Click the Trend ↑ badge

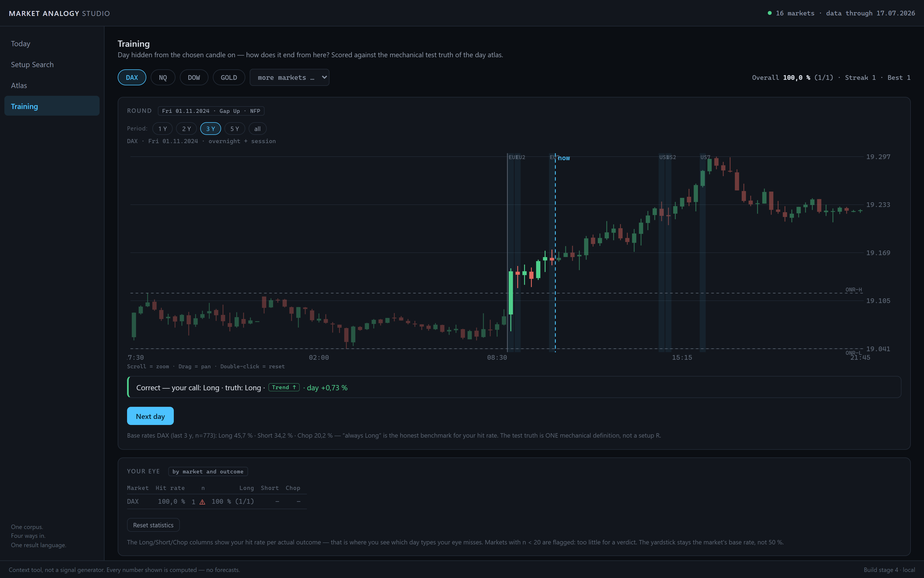click(284, 387)
